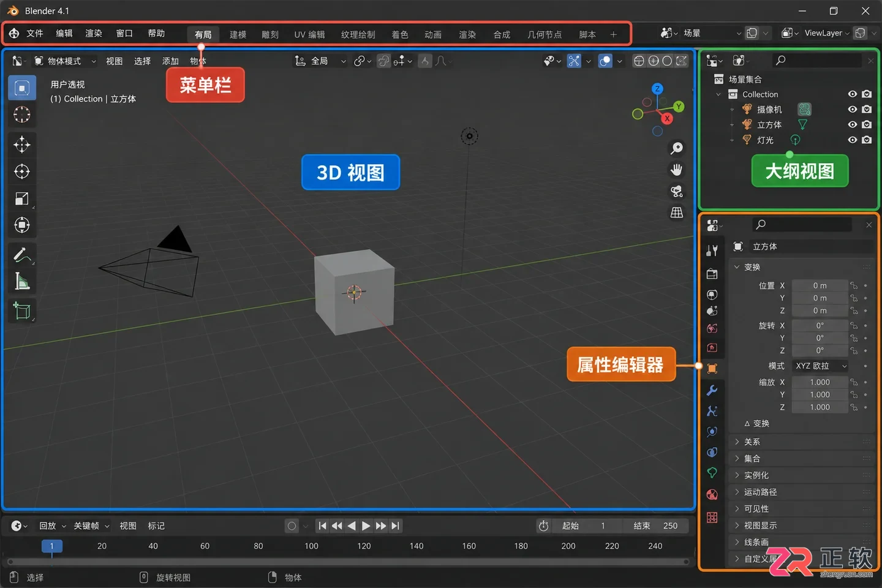
Task: Click play animation button in timeline
Action: [366, 526]
